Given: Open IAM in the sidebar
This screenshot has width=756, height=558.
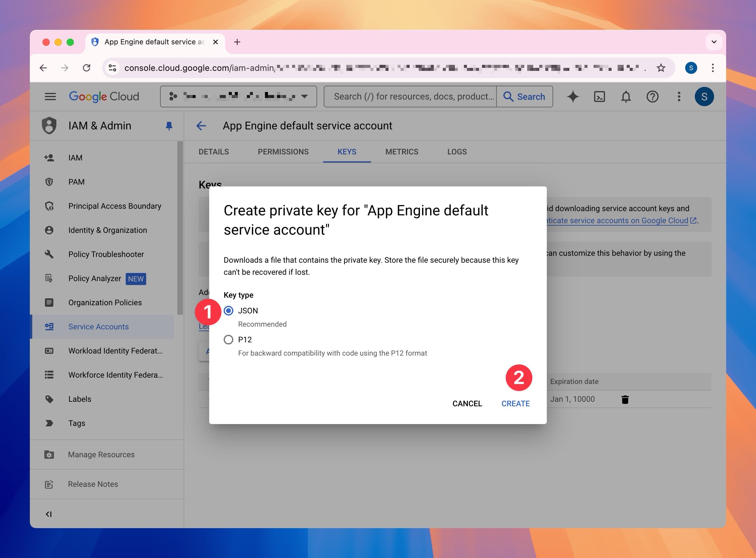Looking at the screenshot, I should click(102, 158).
